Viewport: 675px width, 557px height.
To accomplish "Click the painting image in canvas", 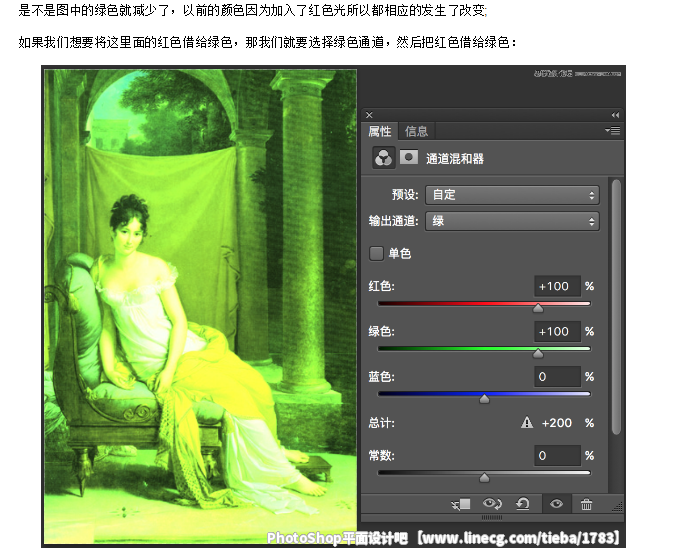I will click(201, 306).
